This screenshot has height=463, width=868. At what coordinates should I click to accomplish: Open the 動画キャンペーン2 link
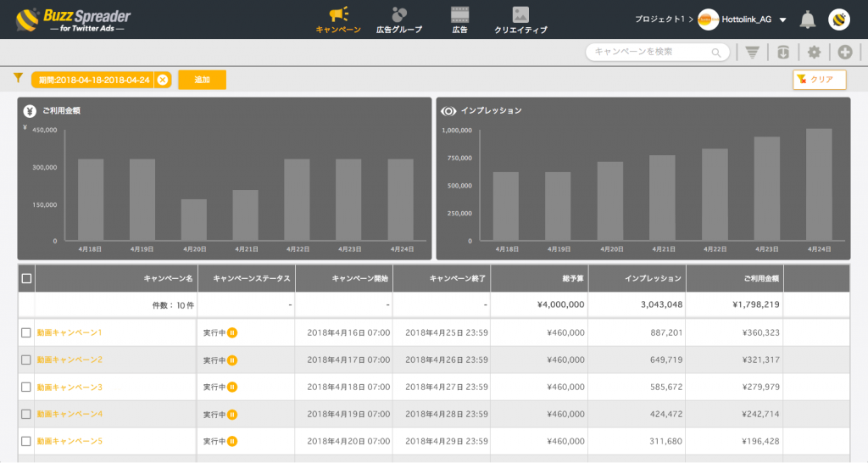click(x=70, y=360)
